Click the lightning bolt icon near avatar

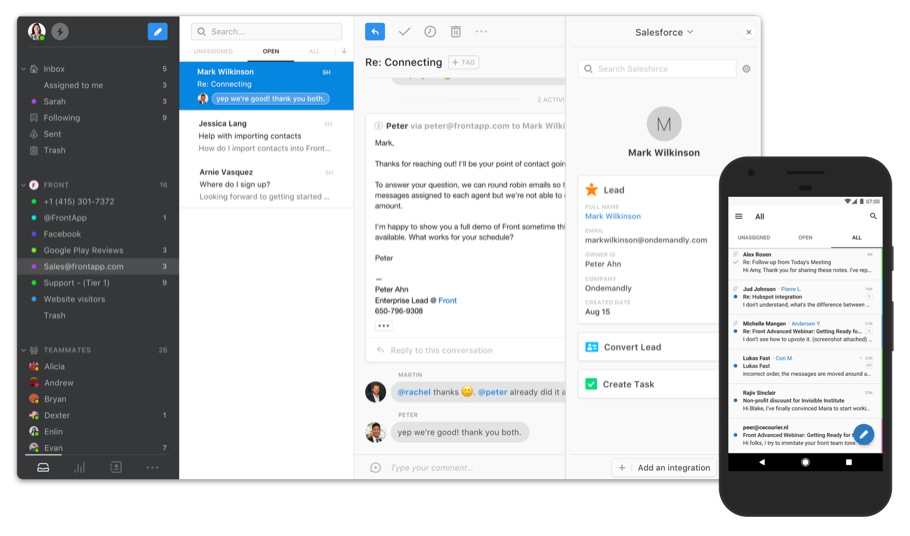point(60,31)
